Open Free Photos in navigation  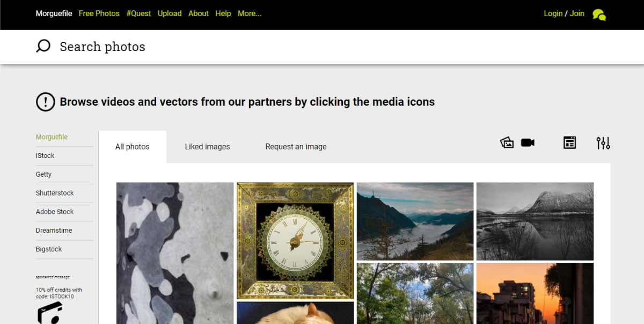99,13
